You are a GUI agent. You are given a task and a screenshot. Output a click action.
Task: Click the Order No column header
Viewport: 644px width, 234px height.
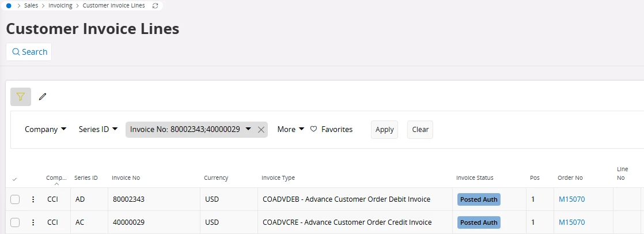coord(570,178)
